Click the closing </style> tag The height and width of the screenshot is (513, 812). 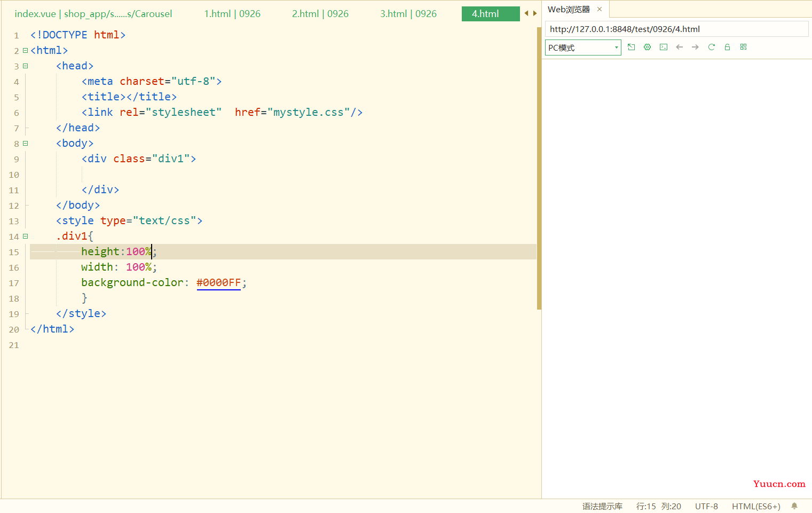(x=81, y=313)
